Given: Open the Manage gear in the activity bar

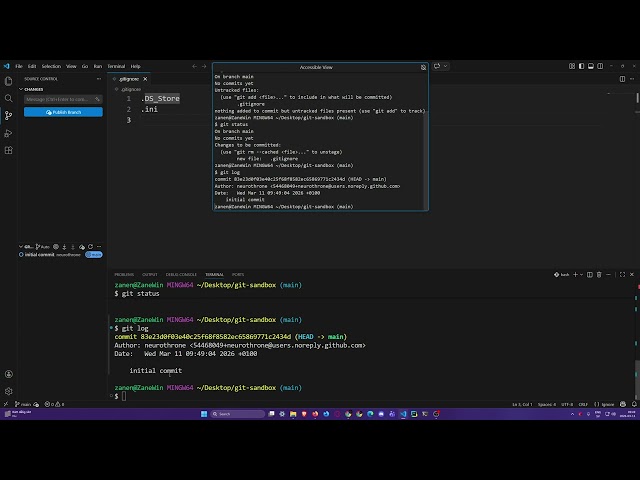Looking at the screenshot, I should point(8,391).
